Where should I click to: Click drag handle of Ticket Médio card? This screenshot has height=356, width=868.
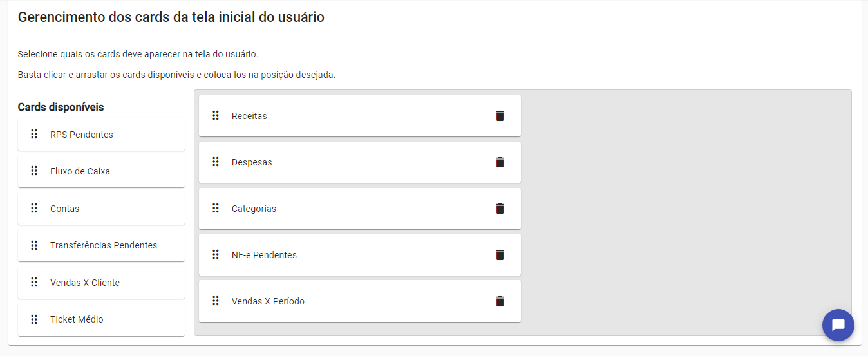pos(34,319)
